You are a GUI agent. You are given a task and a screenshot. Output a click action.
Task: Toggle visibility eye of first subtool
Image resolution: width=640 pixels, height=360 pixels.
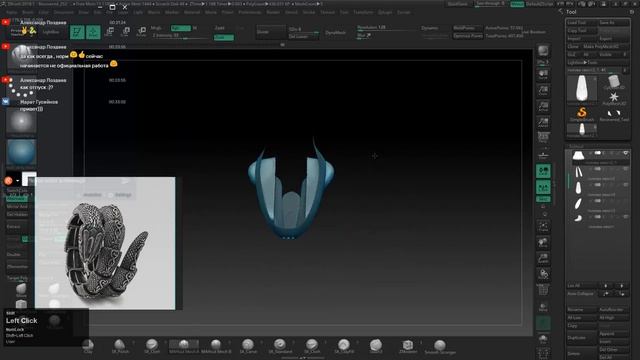click(625, 153)
